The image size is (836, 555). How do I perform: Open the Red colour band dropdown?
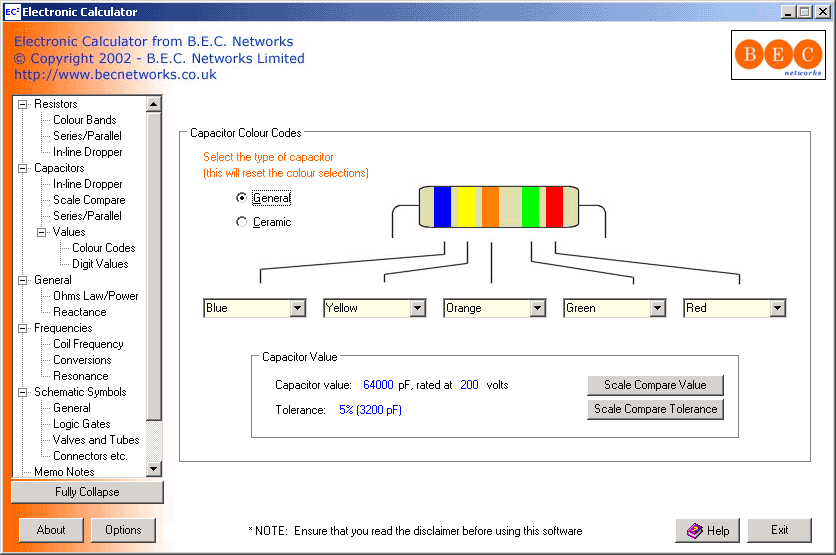click(x=777, y=308)
